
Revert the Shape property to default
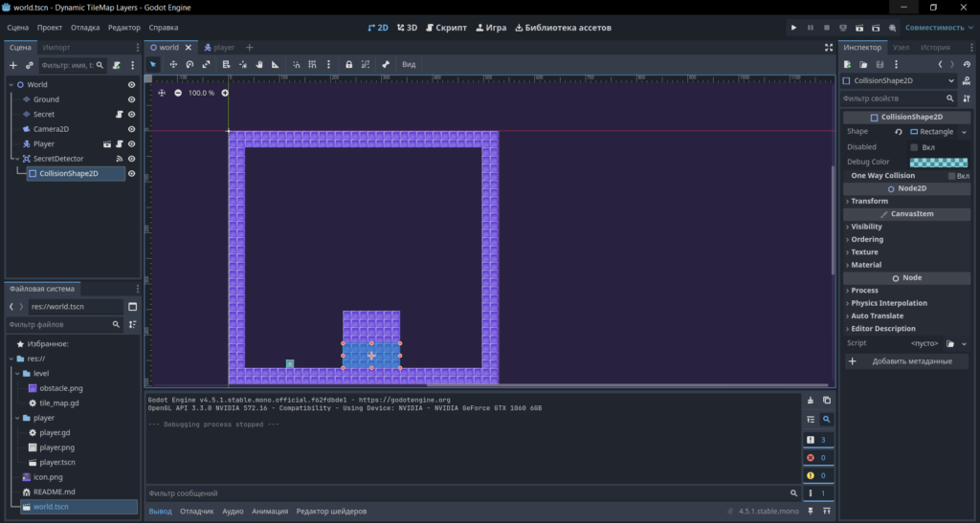898,132
